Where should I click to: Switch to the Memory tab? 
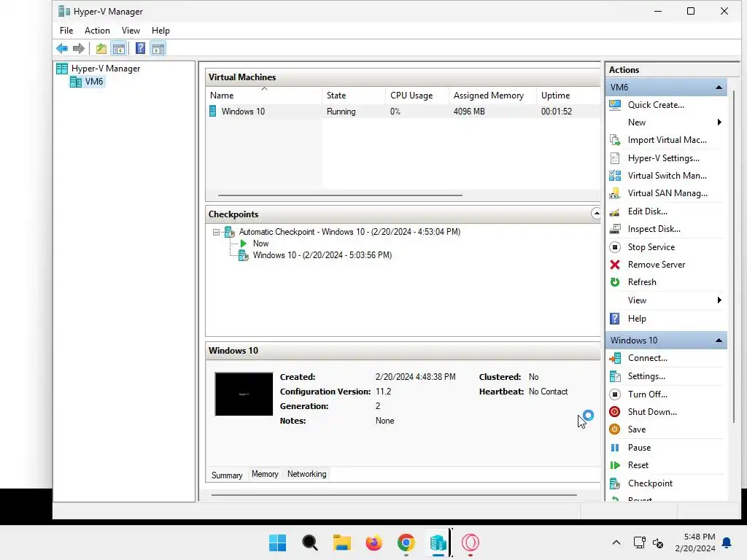pos(265,474)
